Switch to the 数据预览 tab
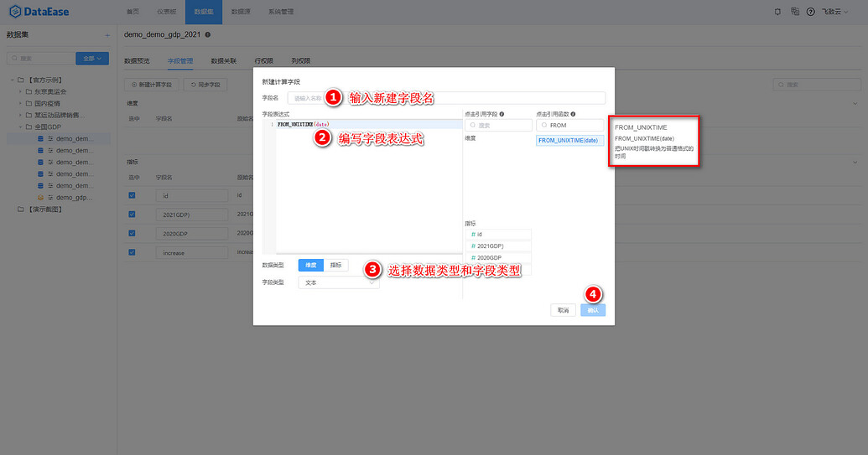The height and width of the screenshot is (455, 868). click(137, 61)
